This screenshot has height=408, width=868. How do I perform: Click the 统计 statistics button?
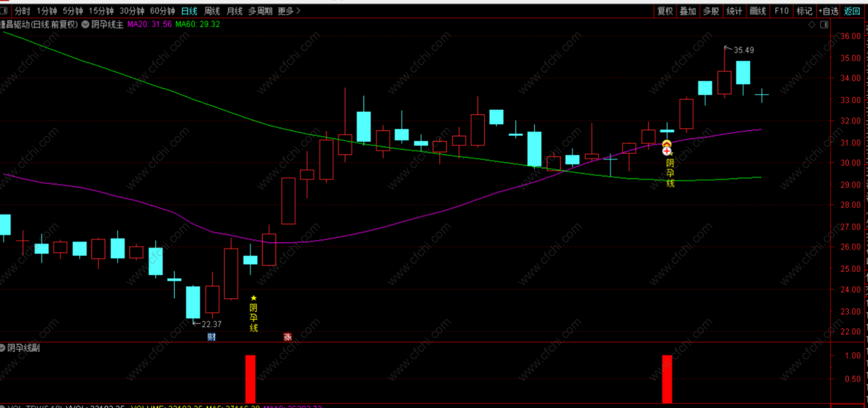734,11
